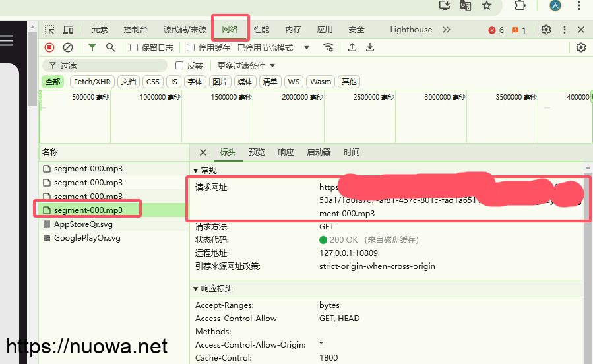Click the record network log stop icon
593x364 pixels.
click(x=49, y=47)
